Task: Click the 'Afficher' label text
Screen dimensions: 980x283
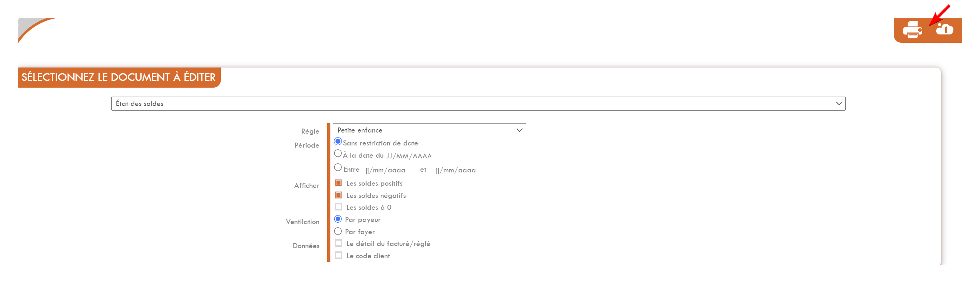Action: coord(307,186)
